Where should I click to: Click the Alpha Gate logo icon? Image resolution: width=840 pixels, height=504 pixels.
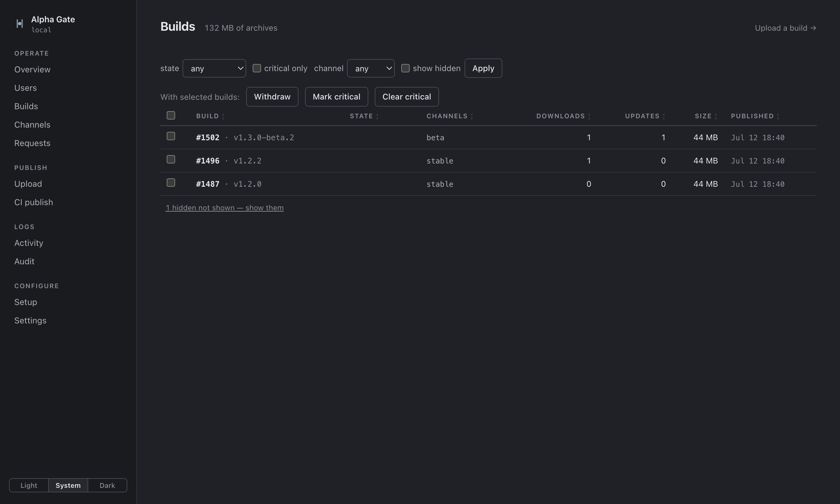click(20, 24)
